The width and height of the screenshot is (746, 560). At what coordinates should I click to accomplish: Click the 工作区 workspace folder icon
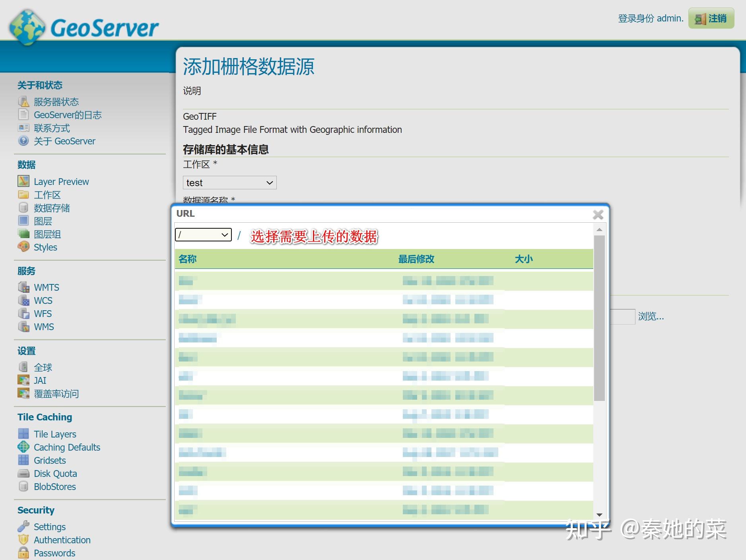click(23, 194)
